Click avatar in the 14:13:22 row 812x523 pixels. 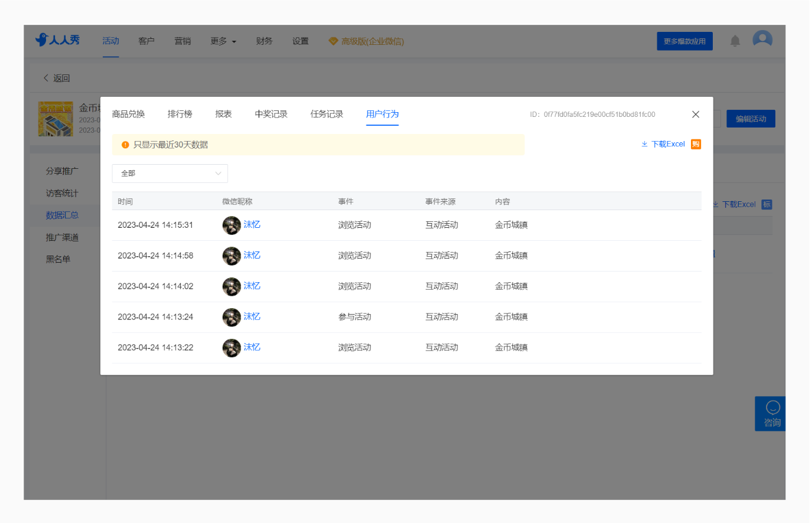tap(231, 348)
